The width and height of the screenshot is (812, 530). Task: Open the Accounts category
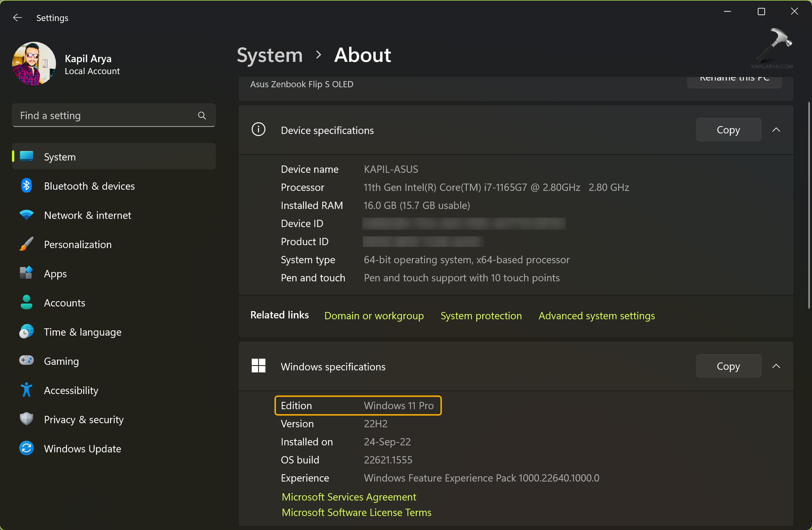[x=64, y=303]
